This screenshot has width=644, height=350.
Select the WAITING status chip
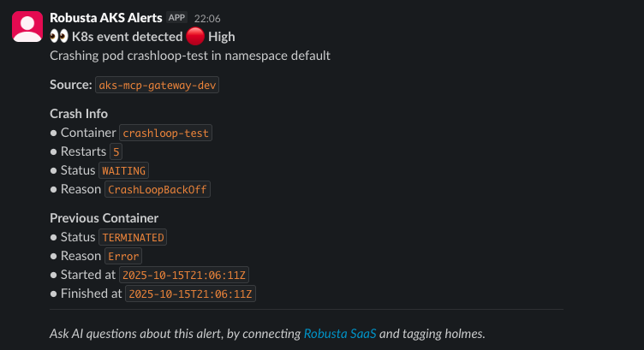[124, 171]
